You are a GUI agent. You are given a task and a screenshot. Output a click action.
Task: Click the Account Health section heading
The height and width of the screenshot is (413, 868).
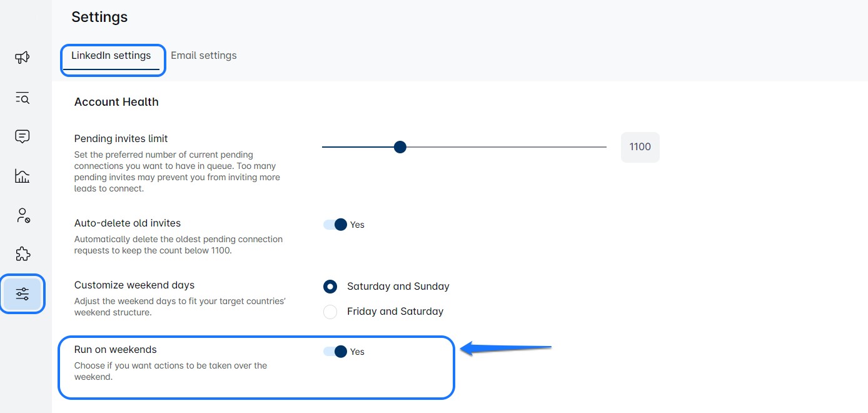(x=116, y=102)
